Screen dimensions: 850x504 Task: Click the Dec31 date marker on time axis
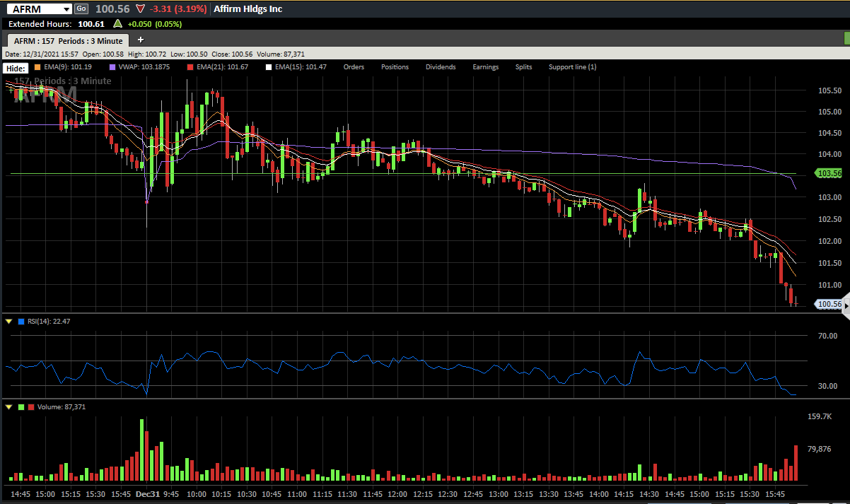pos(148,494)
